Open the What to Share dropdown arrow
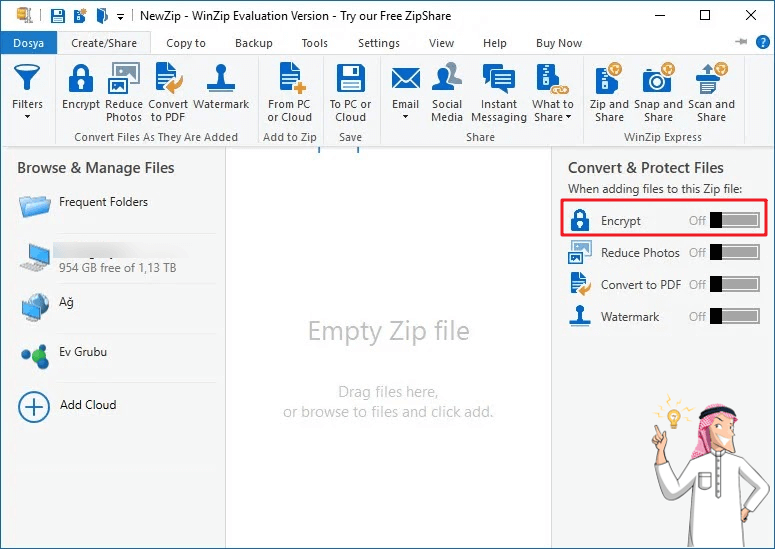 pyautogui.click(x=568, y=117)
